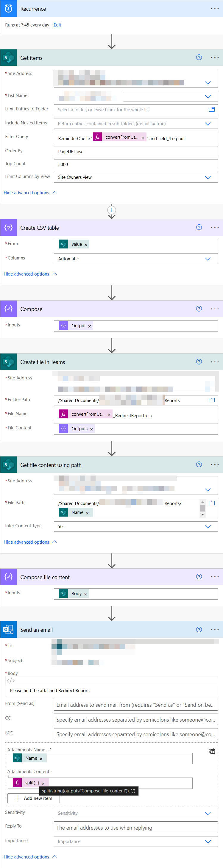Image resolution: width=223 pixels, height=868 pixels.
Task: Open help for Create CSV table
Action: 199,227
